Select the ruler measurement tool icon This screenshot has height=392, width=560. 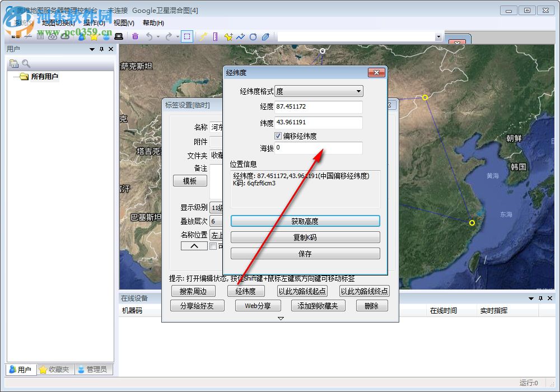[216, 36]
